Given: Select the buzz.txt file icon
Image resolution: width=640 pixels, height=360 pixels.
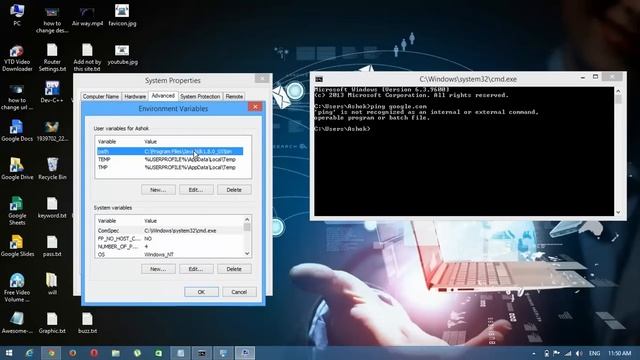Looking at the screenshot, I should (x=87, y=323).
